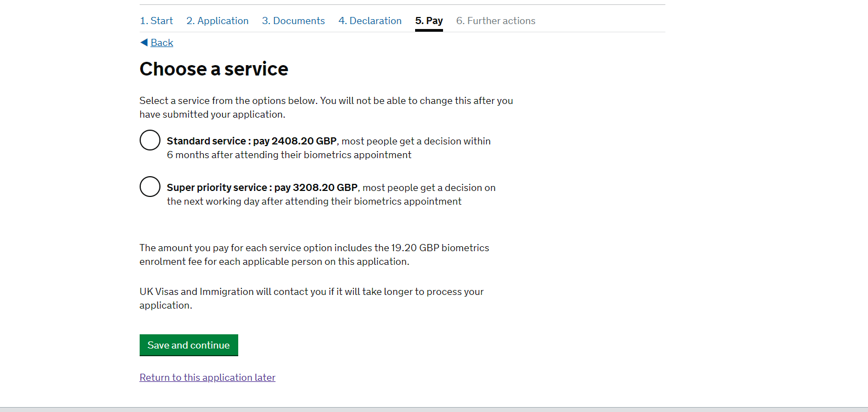Select the Super priority service radio circle
868x412 pixels.
[x=150, y=187]
